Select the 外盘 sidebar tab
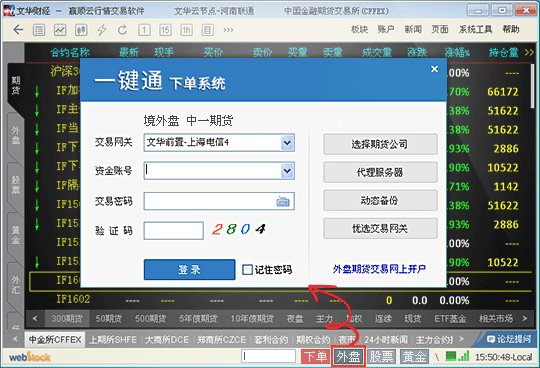The height and width of the screenshot is (368, 540). (x=16, y=135)
